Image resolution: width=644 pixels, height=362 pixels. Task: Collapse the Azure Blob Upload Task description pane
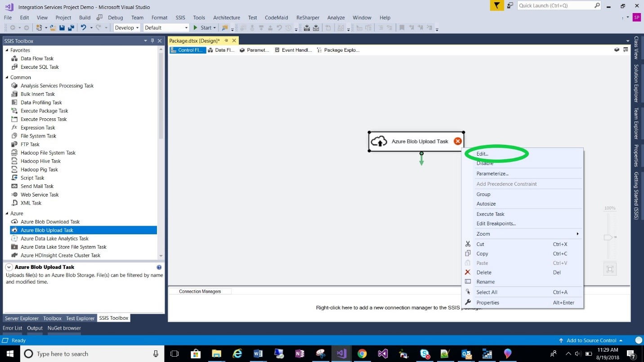pyautogui.click(x=9, y=267)
